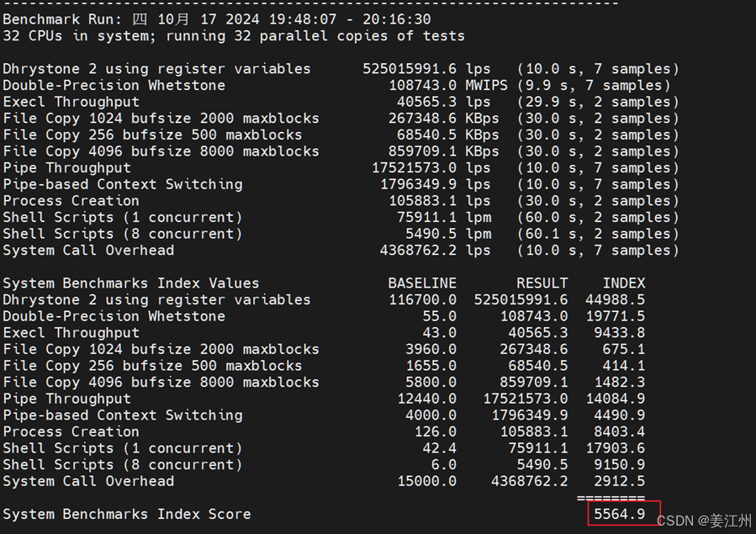
Task: Click 'Pipe-based Context Switching' in index table
Action: pos(123,415)
